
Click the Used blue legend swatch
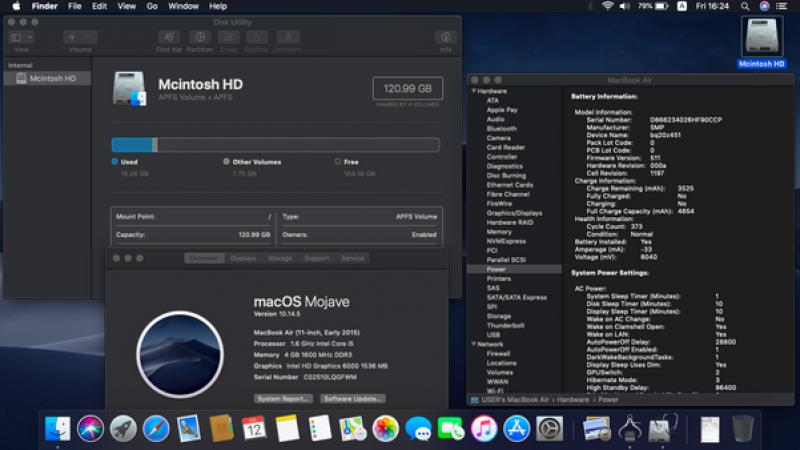coord(114,161)
